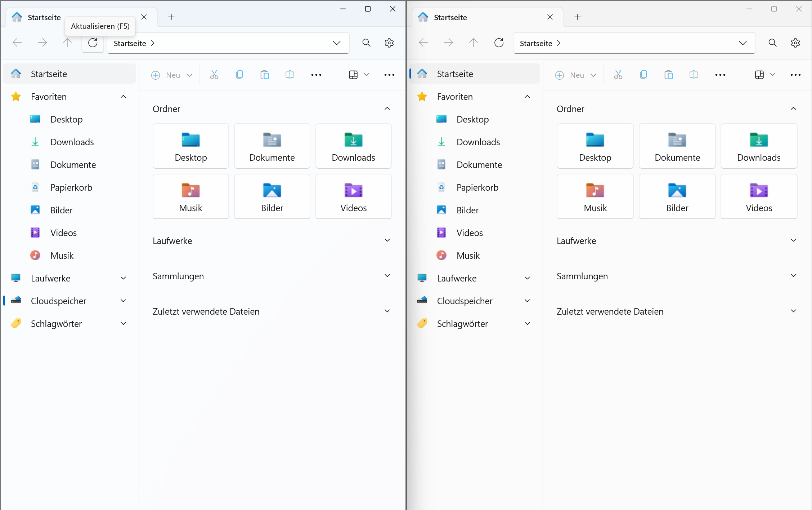This screenshot has height=510, width=812.
Task: Open settings via the gear icon
Action: 389,43
